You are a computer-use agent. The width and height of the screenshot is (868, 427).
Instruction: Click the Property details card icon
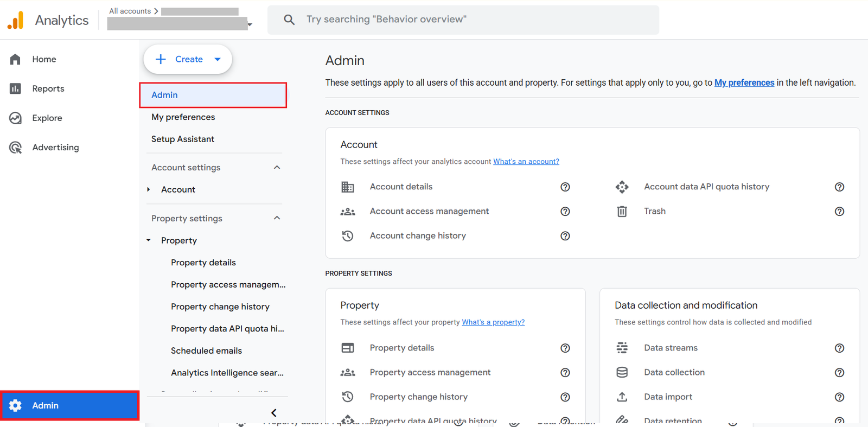348,348
